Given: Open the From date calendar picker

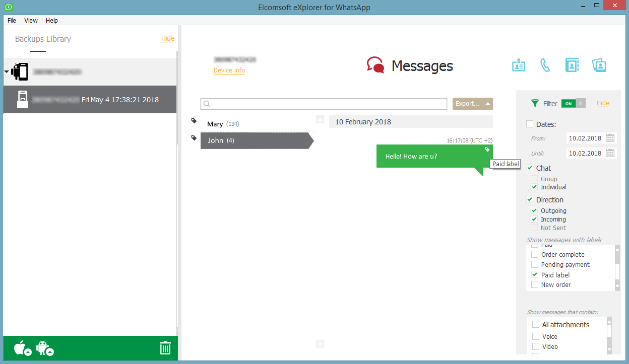Looking at the screenshot, I should (610, 138).
